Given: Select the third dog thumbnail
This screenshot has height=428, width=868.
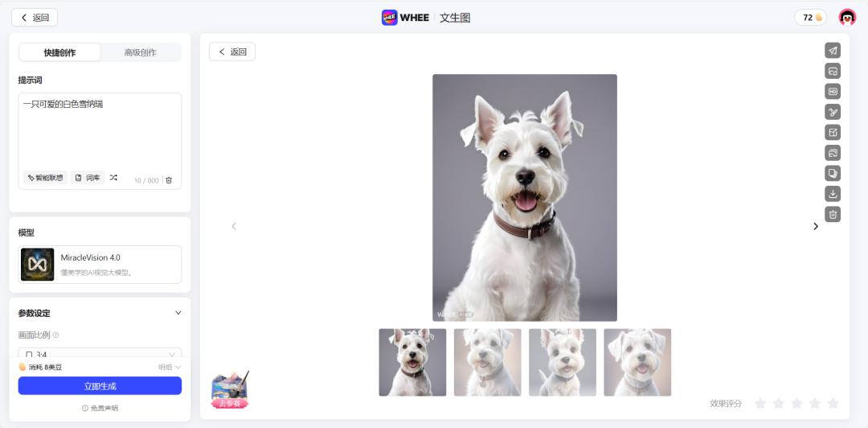Looking at the screenshot, I should tap(563, 363).
